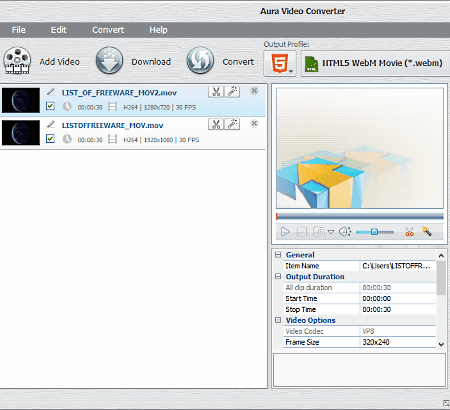Remove LIST_OF_FREEWARE_MOV2.mov from the list
The width and height of the screenshot is (450, 410).
pos(254,91)
